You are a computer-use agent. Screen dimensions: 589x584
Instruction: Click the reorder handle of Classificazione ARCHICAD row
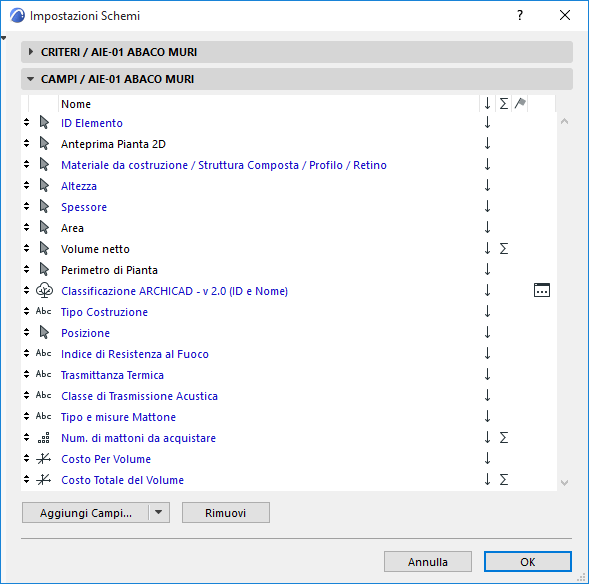click(26, 290)
